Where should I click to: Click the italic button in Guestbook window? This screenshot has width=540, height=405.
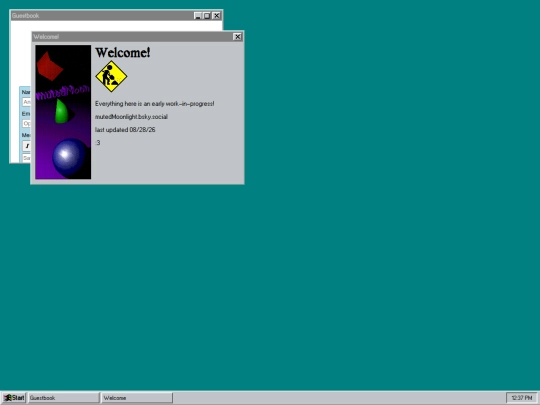tap(27, 146)
